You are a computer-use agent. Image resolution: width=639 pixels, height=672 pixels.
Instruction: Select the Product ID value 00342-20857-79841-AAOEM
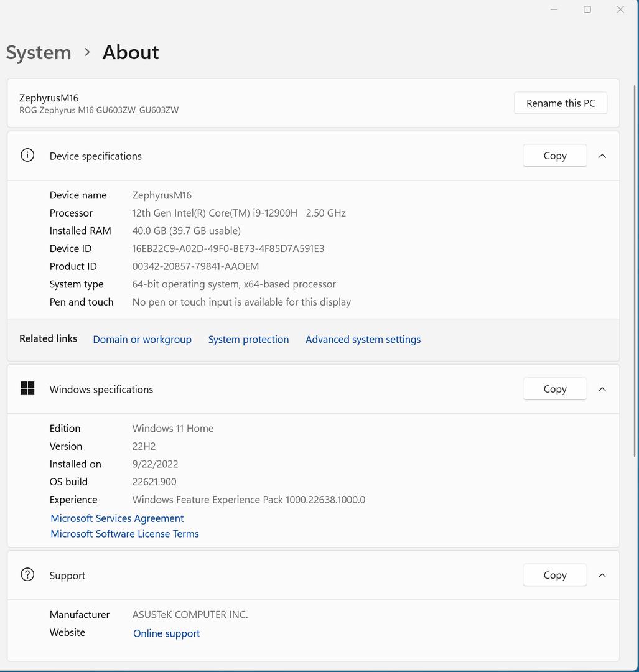pos(195,266)
